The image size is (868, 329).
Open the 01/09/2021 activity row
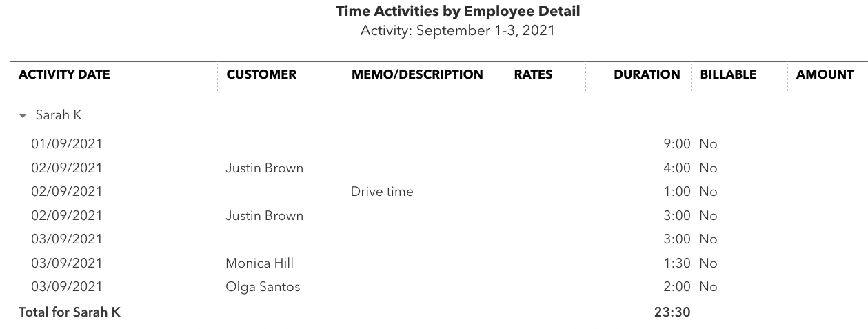pyautogui.click(x=67, y=144)
